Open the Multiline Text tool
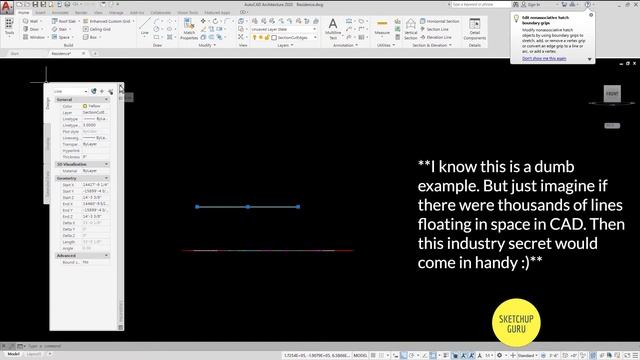The height and width of the screenshot is (360, 640). coord(333,29)
